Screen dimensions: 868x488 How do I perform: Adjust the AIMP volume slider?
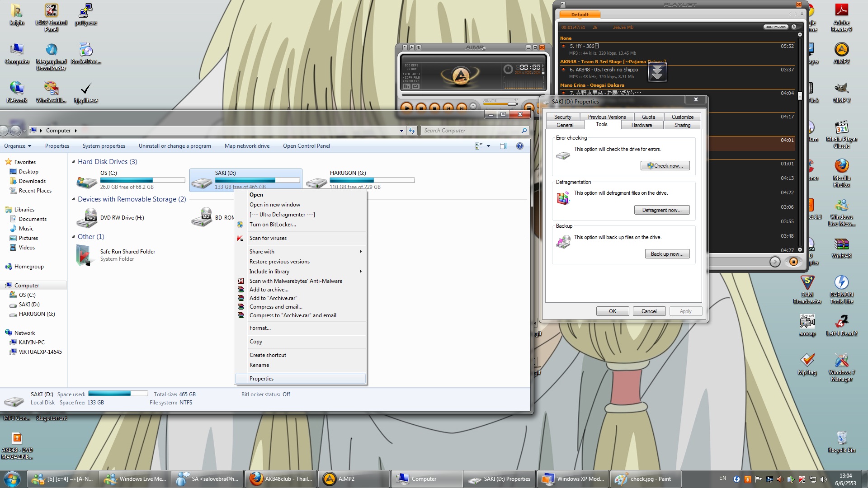coord(512,104)
